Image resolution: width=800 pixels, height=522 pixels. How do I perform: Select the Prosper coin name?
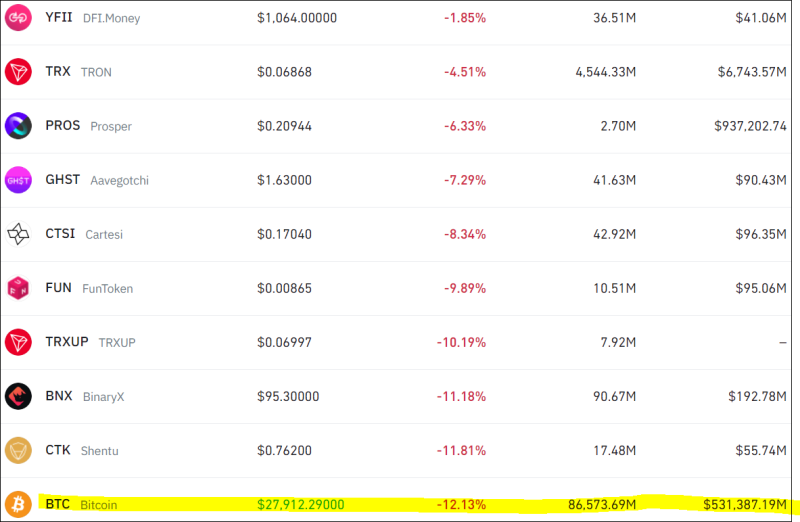(111, 127)
